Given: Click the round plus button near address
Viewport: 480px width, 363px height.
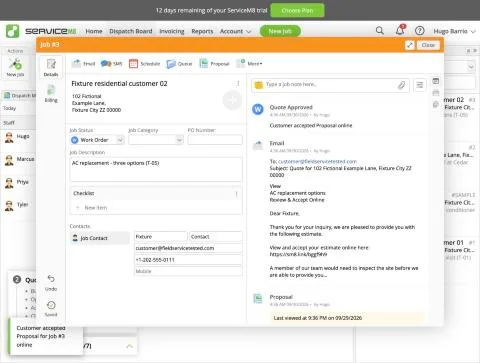Looking at the screenshot, I should (x=232, y=100).
